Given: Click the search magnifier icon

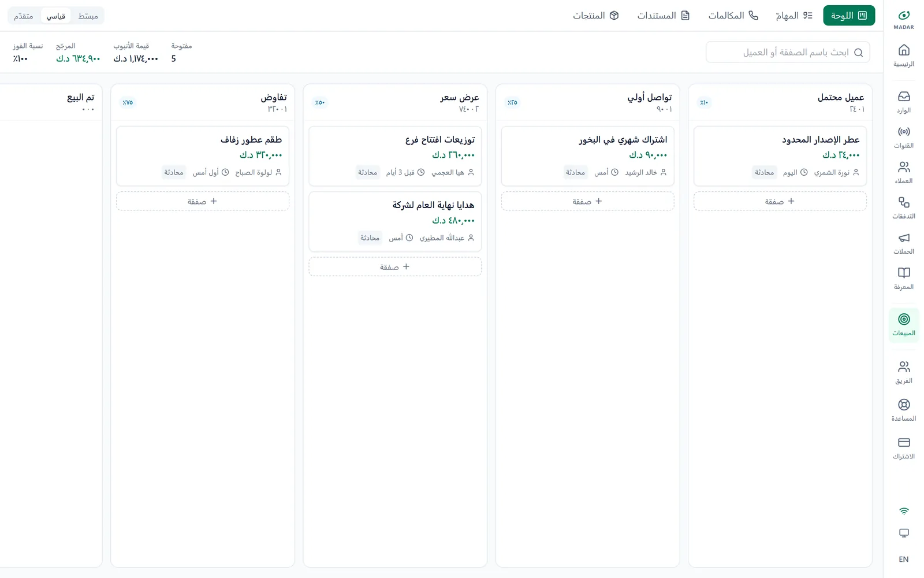Looking at the screenshot, I should point(859,53).
